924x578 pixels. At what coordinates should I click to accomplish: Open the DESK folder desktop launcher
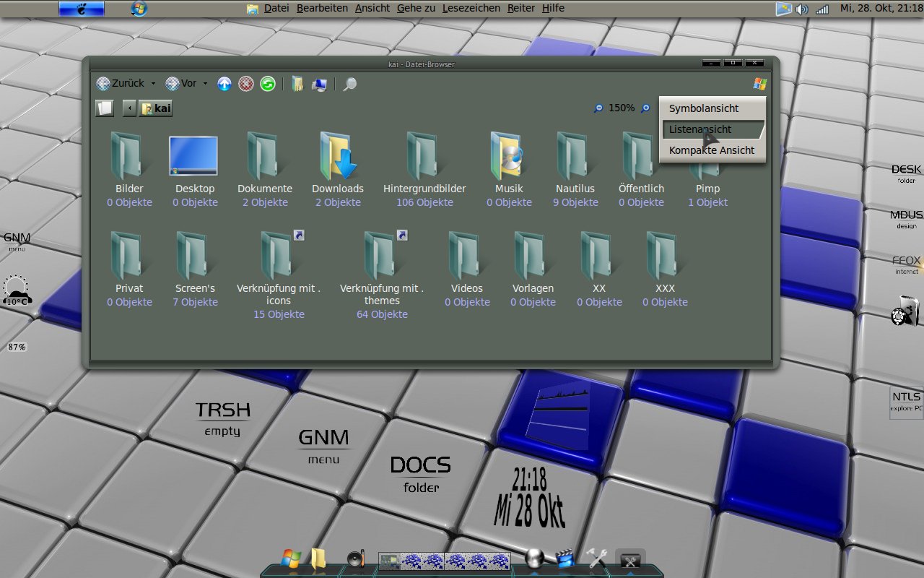pyautogui.click(x=907, y=174)
